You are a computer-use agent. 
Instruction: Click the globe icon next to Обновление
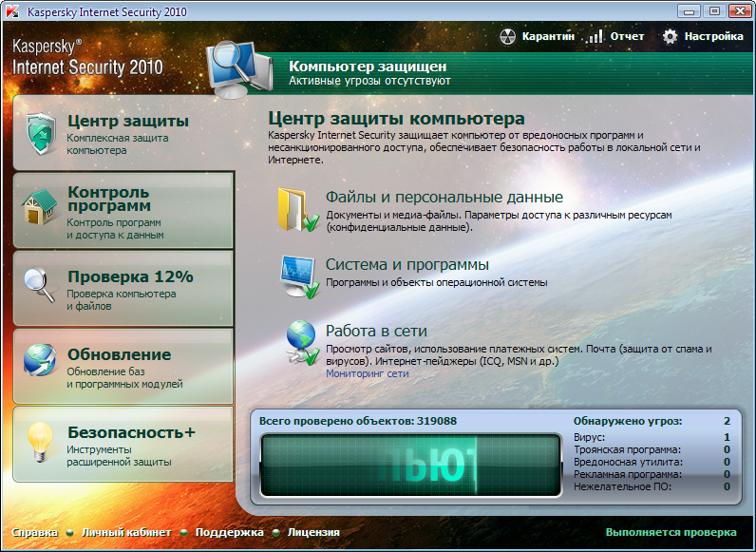40,360
